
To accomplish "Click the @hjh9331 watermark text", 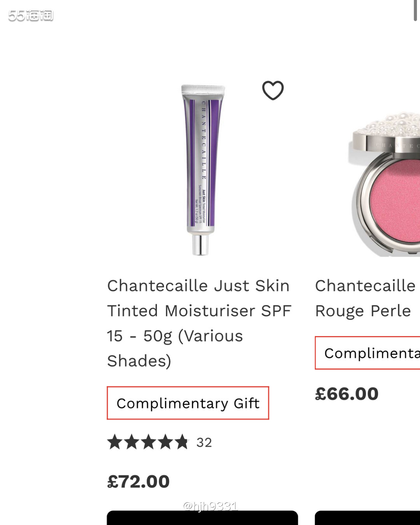I will [x=210, y=506].
